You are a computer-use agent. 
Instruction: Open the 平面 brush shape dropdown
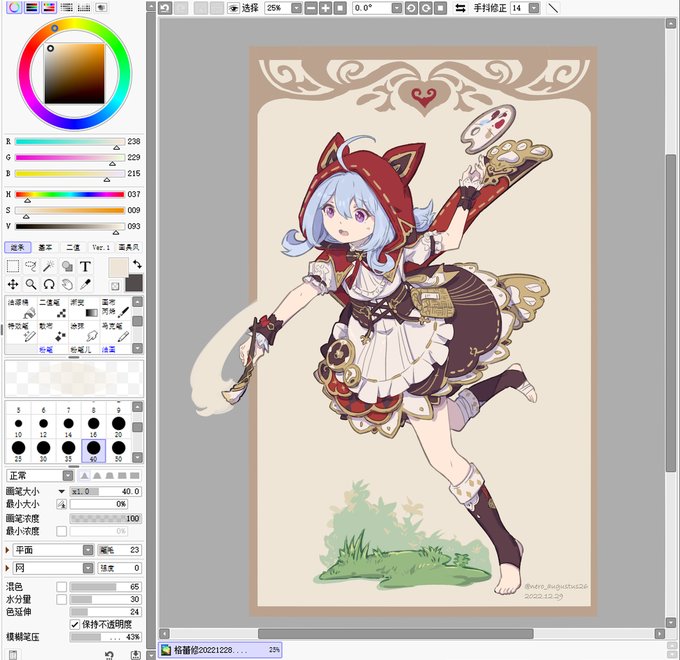pos(88,550)
